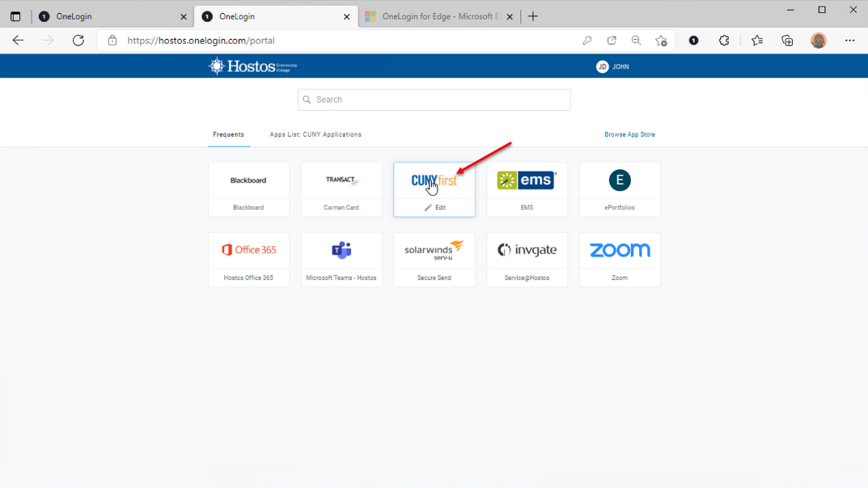Open a new browser tab
This screenshot has height=488, width=868.
(533, 17)
